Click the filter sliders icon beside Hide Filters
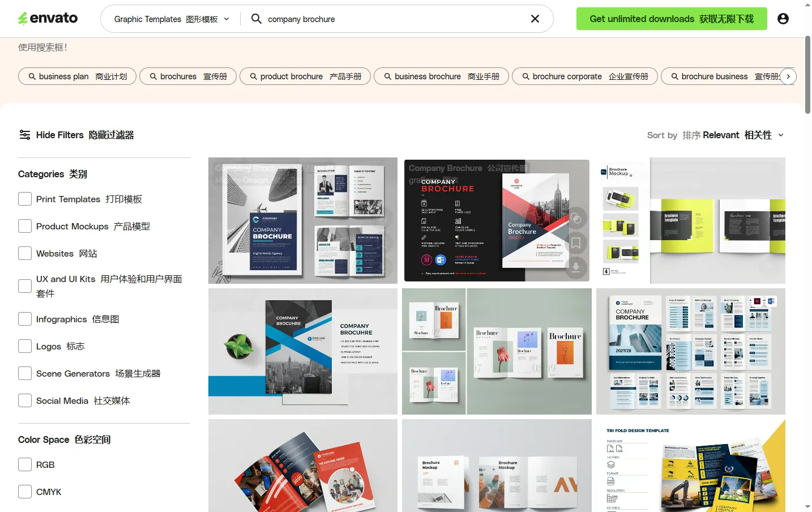The height and width of the screenshot is (512, 812). click(x=24, y=135)
